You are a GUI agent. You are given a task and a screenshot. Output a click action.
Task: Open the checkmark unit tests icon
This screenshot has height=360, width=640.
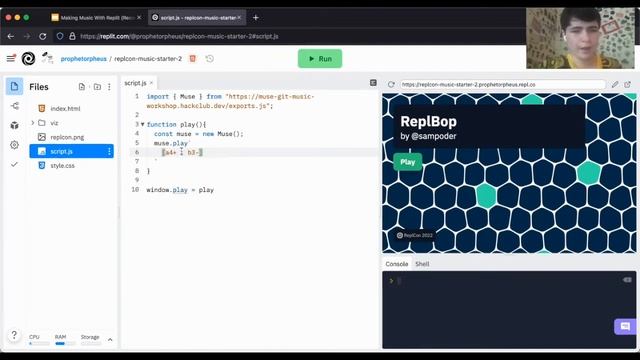point(15,164)
